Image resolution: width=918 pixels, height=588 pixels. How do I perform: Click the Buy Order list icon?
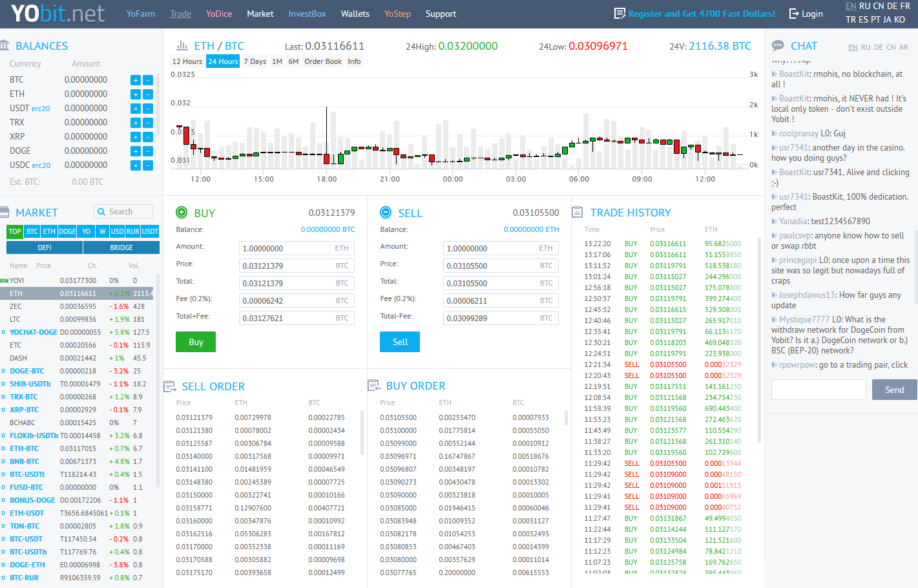pyautogui.click(x=374, y=385)
